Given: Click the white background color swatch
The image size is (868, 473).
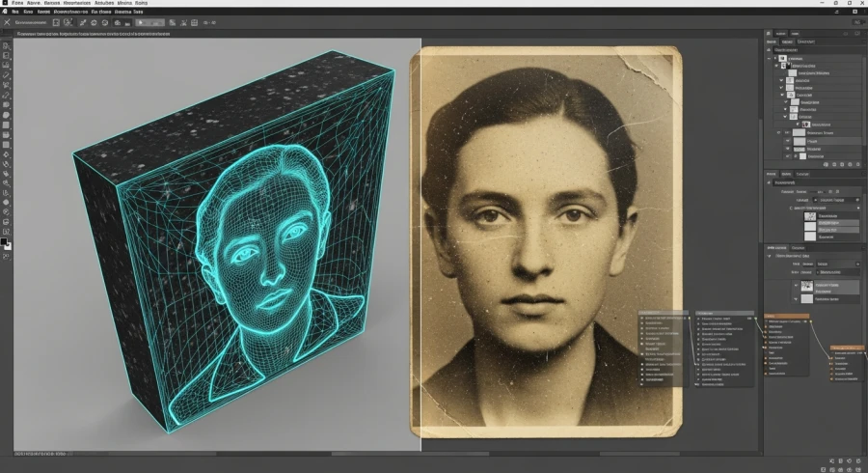Looking at the screenshot, I should click(9, 246).
